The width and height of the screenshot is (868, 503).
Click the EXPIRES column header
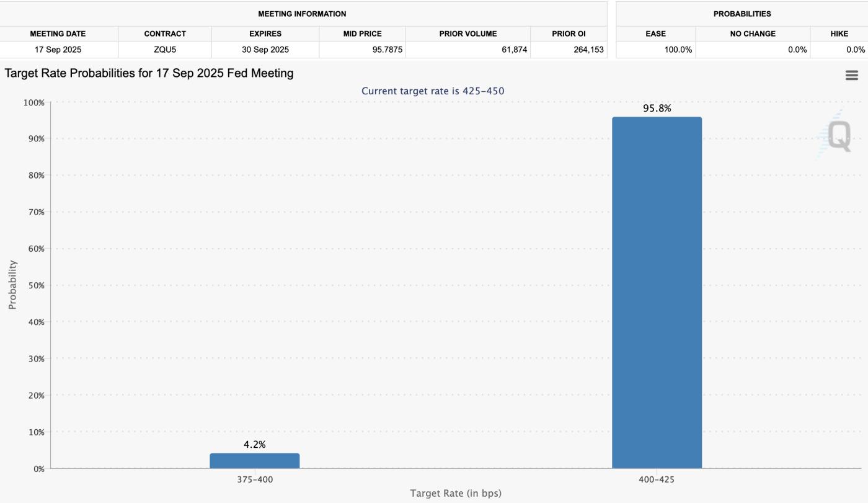point(266,33)
